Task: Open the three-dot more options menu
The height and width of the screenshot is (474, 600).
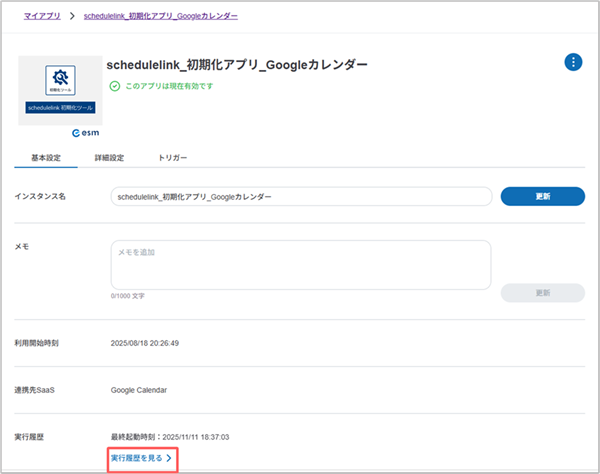Action: click(573, 62)
